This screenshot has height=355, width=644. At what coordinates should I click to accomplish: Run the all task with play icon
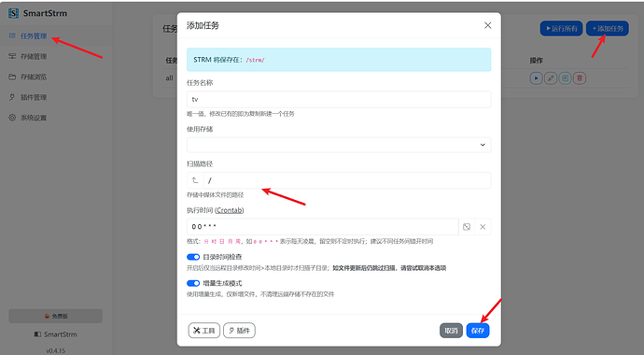point(536,78)
